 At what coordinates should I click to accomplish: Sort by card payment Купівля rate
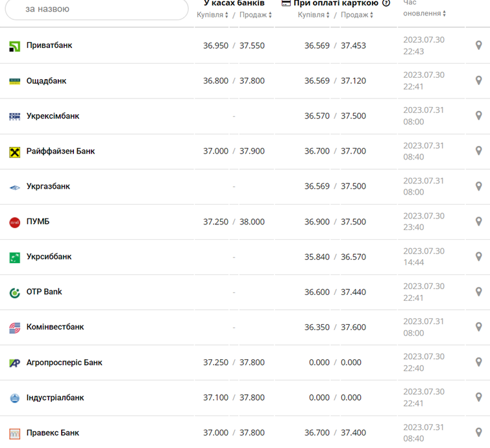coord(314,15)
